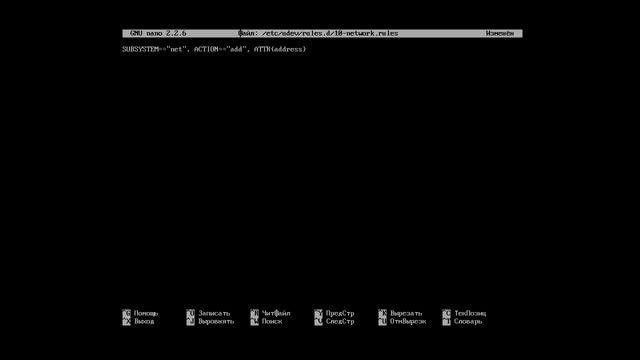Click the Выход exit shortcut
640x360 pixels.
click(x=138, y=322)
